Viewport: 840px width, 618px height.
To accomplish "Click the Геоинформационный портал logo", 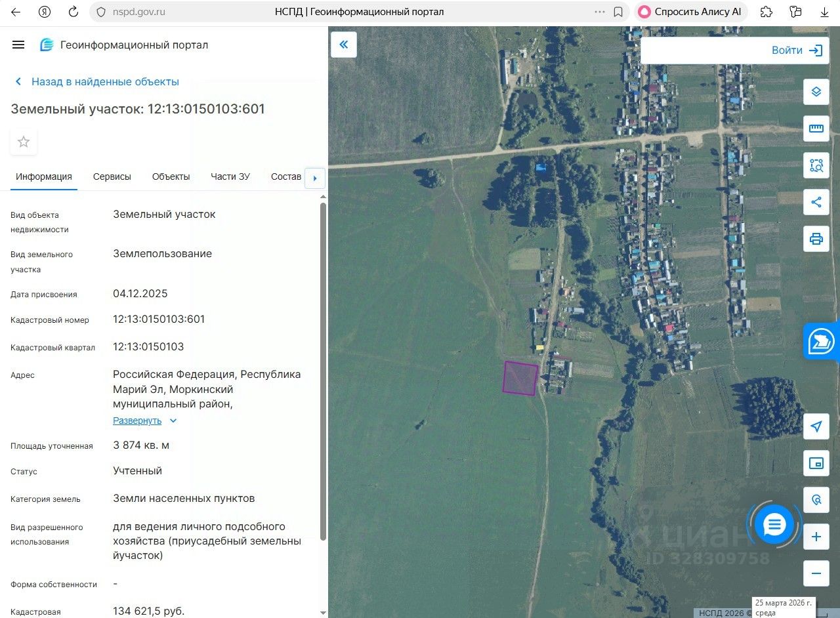I will [124, 45].
